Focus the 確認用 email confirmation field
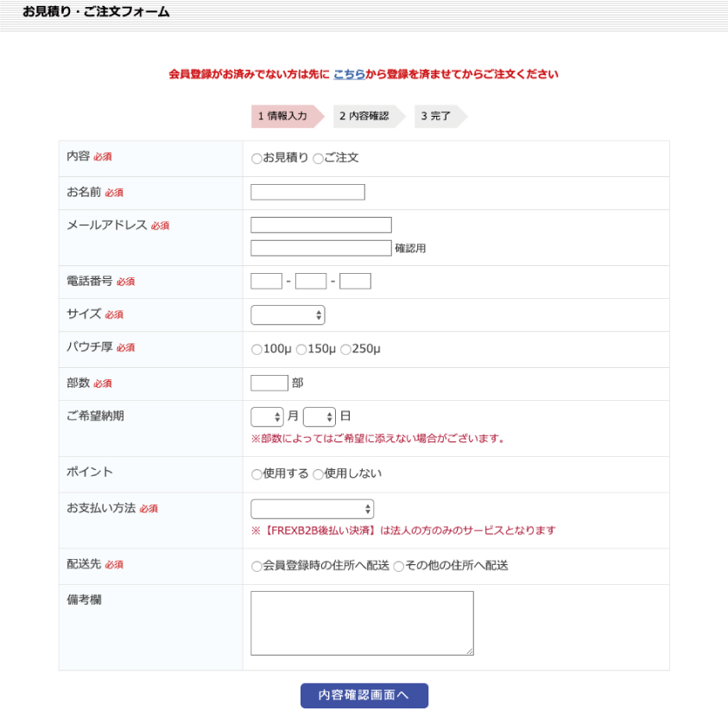 (321, 248)
